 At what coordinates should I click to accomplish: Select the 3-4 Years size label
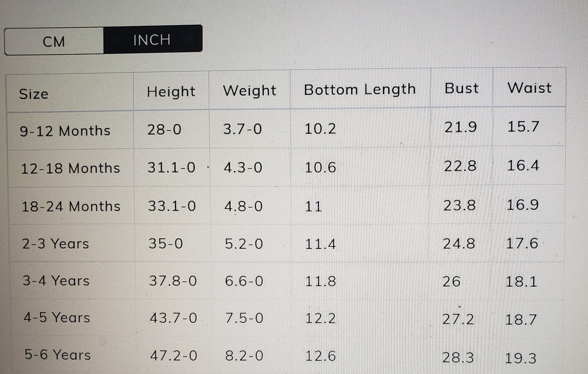56,281
